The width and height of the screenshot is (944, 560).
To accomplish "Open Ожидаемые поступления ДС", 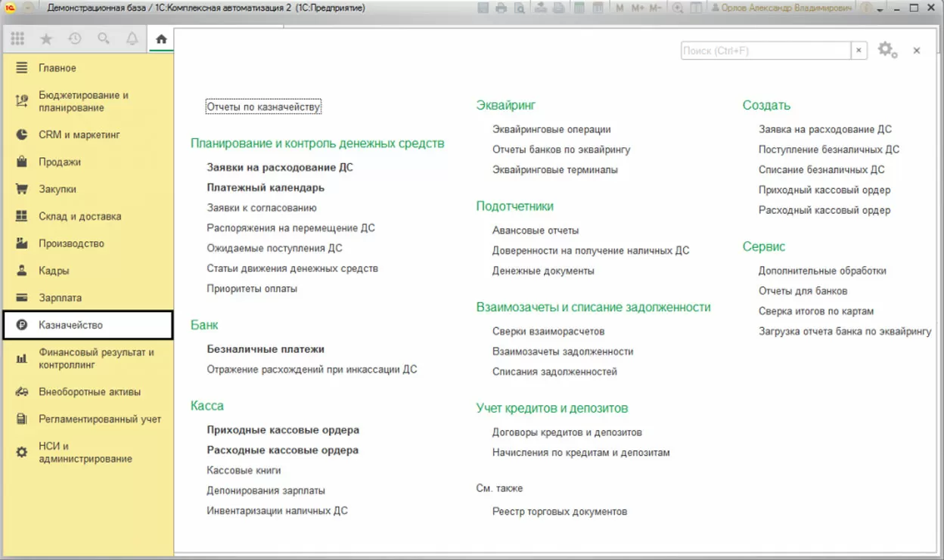I will [275, 248].
